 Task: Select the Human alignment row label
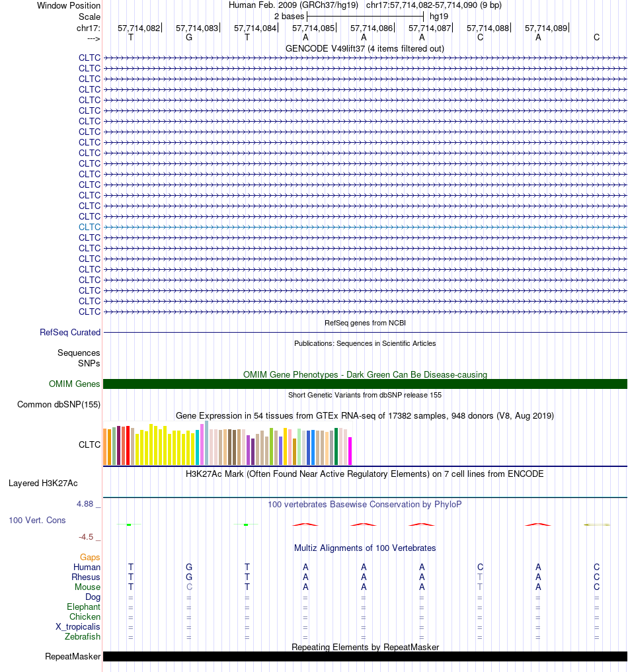point(87,567)
